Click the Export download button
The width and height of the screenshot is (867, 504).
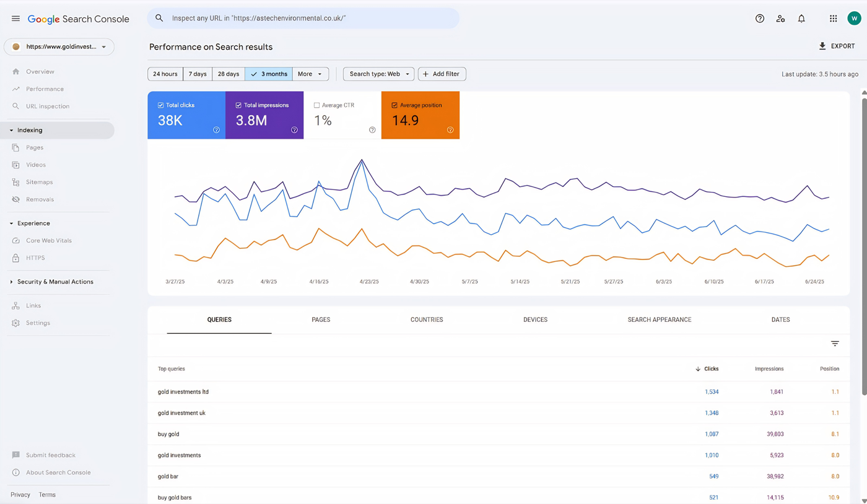click(837, 46)
